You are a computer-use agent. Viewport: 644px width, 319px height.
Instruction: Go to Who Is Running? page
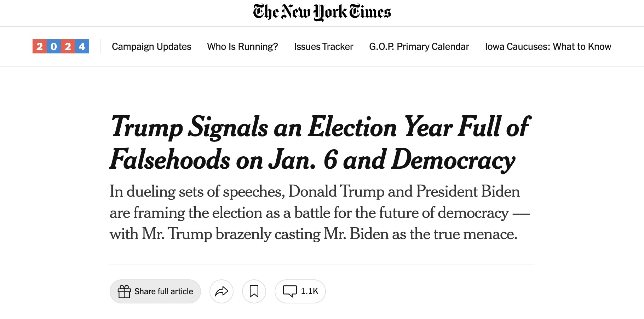pyautogui.click(x=242, y=47)
